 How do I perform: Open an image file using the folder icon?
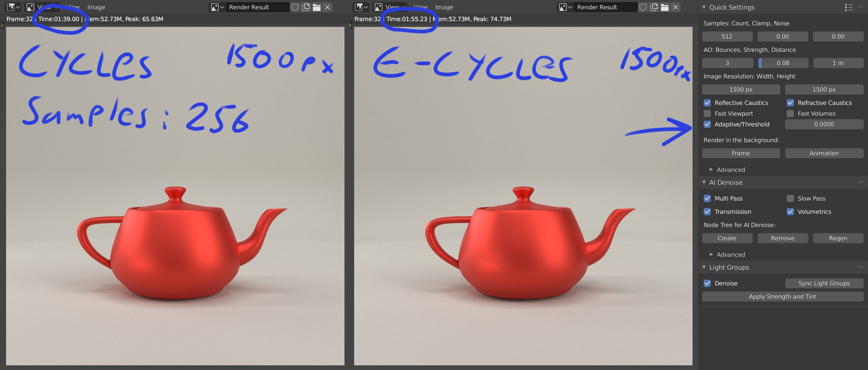[317, 7]
